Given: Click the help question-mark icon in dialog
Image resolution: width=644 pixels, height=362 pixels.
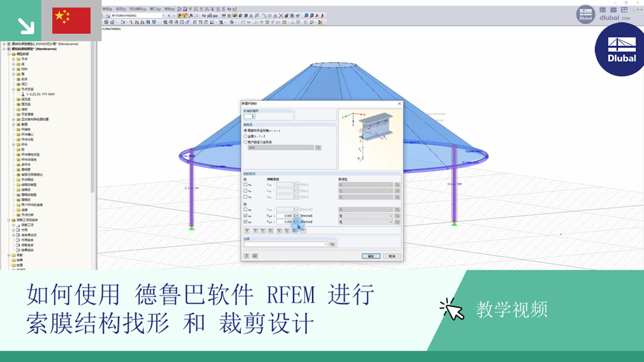Looking at the screenshot, I should click(x=247, y=256).
